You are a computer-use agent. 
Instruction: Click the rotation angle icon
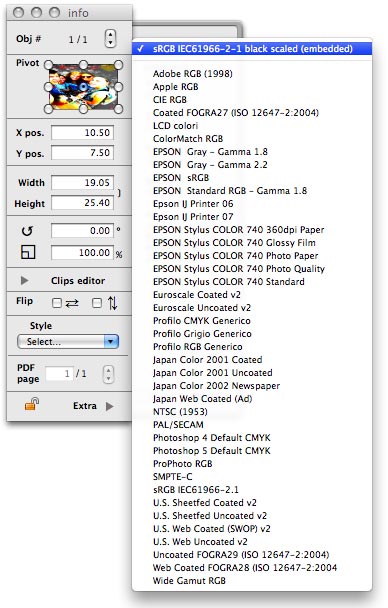[x=27, y=231]
